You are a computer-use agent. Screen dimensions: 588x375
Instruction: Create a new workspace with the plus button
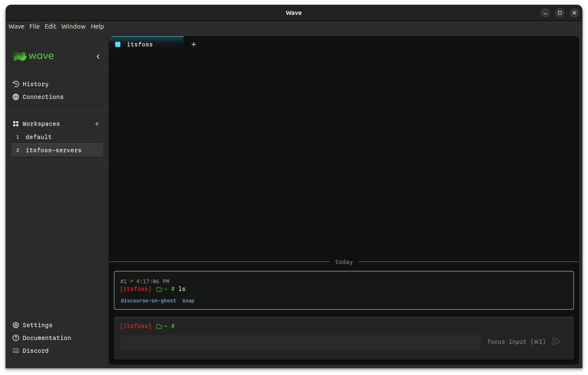[x=97, y=124]
